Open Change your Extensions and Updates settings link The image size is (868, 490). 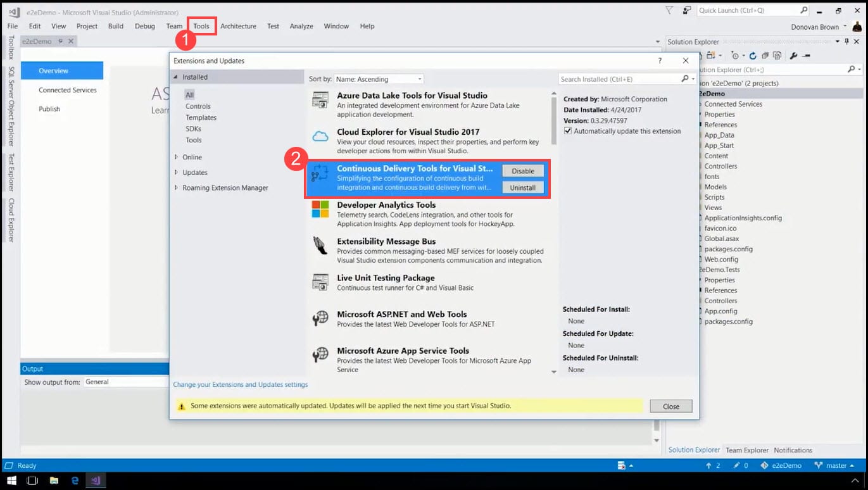coord(241,384)
